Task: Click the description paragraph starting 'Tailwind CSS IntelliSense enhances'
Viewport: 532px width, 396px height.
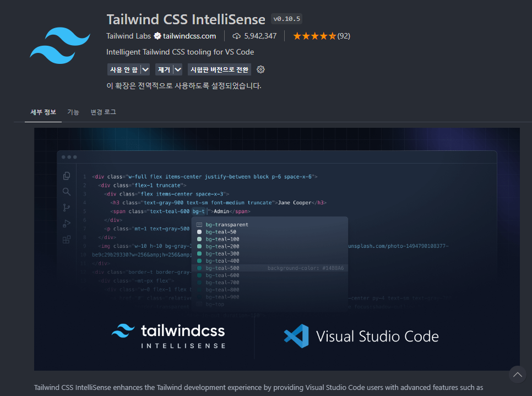Action: coord(258,388)
